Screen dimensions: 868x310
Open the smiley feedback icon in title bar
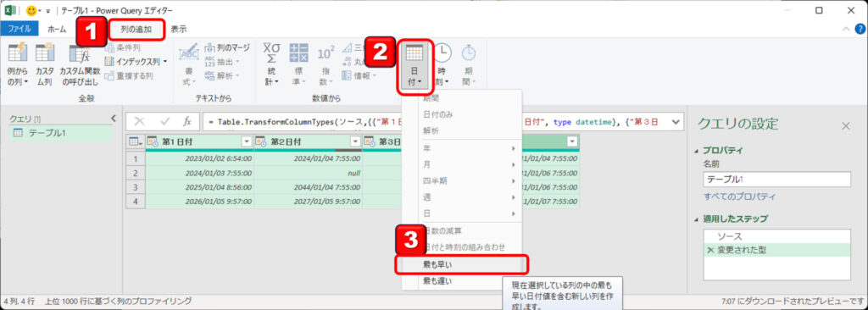32,10
